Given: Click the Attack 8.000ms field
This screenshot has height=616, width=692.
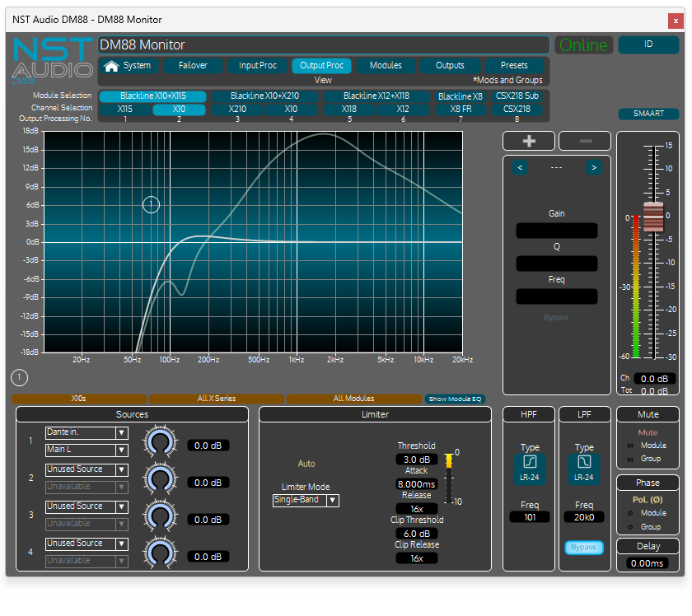Looking at the screenshot, I should 417,484.
